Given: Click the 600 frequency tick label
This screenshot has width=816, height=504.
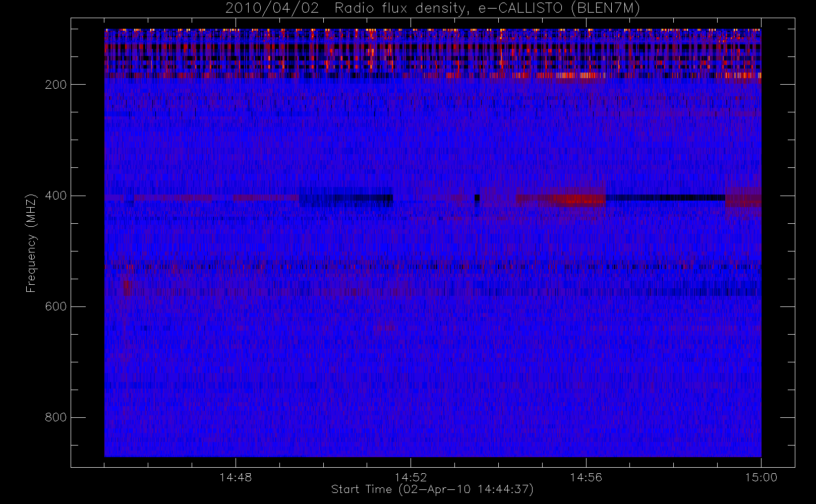Looking at the screenshot, I should [x=55, y=306].
